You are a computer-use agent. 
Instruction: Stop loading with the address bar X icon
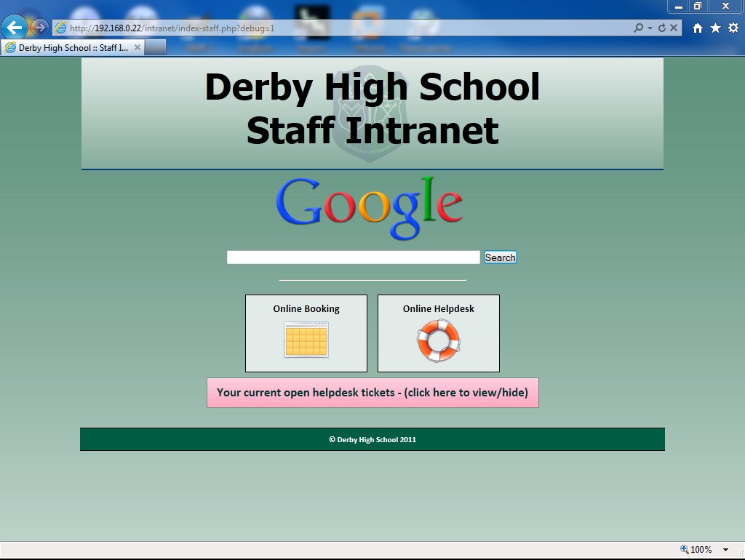(x=673, y=28)
